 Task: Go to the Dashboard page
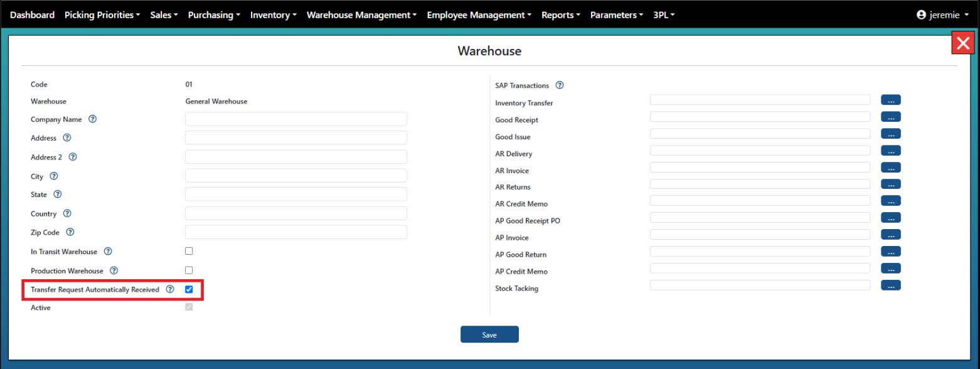pyautogui.click(x=32, y=14)
